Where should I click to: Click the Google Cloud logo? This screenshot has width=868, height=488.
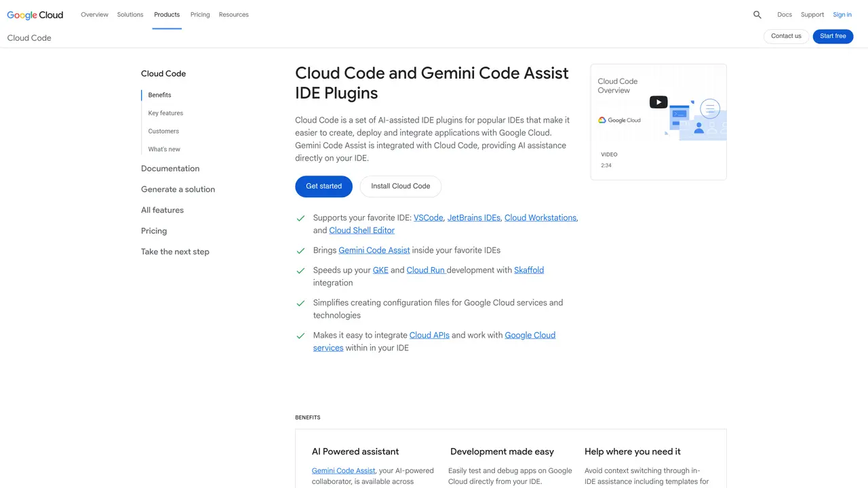(35, 14)
